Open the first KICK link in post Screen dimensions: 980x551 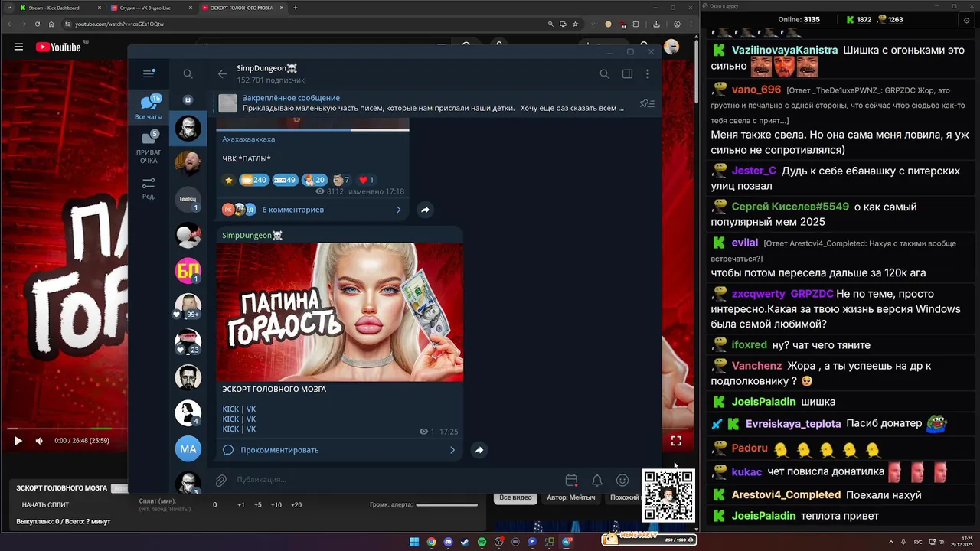pyautogui.click(x=230, y=409)
